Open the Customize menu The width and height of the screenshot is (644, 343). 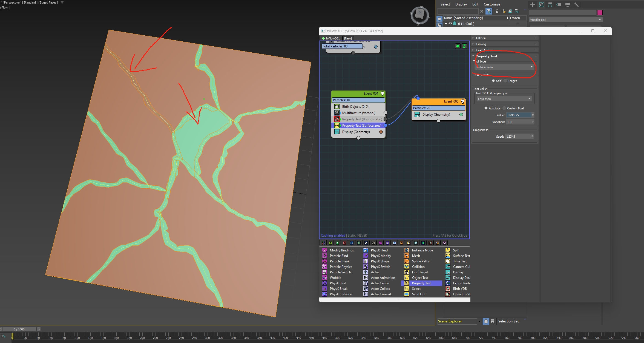[x=492, y=4]
